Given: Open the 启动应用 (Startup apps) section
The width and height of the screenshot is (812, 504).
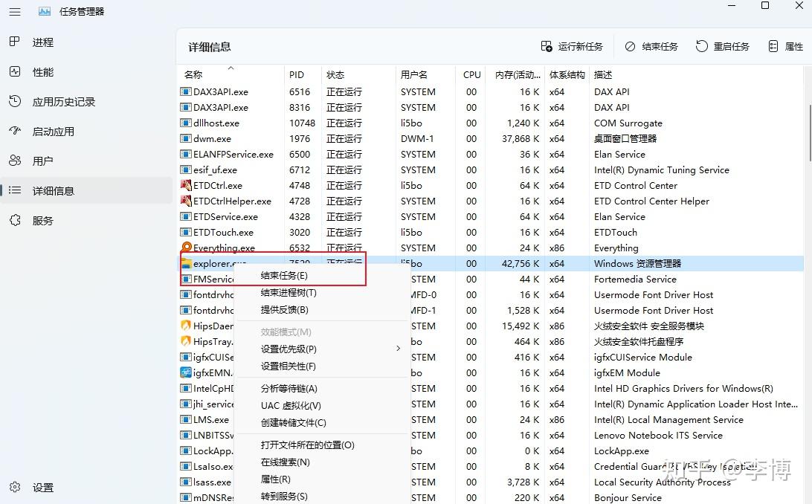Looking at the screenshot, I should [x=49, y=132].
